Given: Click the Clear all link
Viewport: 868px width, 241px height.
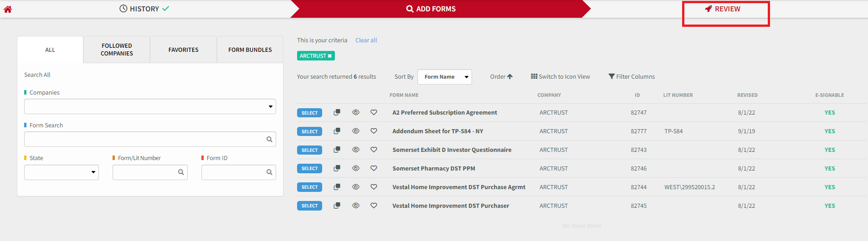Looking at the screenshot, I should (366, 40).
